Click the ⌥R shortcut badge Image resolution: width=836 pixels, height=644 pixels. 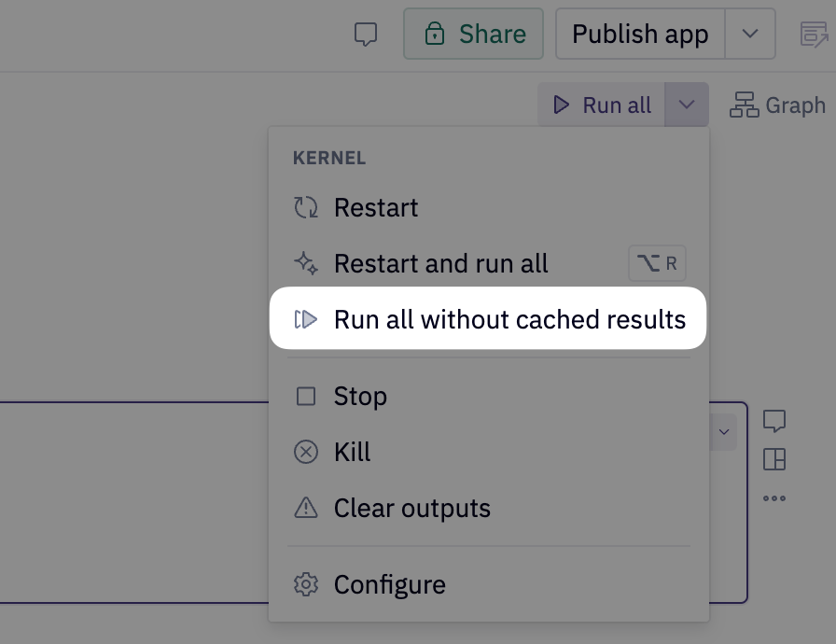coord(657,263)
